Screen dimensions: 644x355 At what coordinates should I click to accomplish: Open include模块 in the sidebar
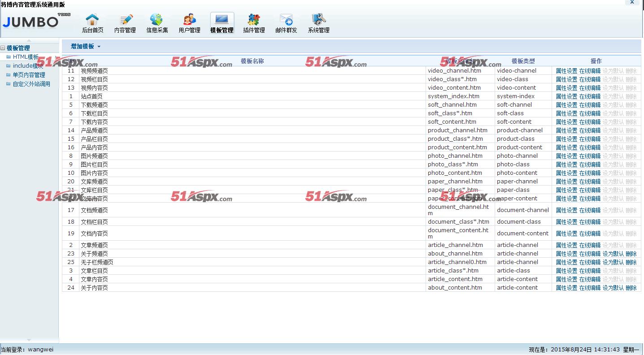[x=28, y=66]
